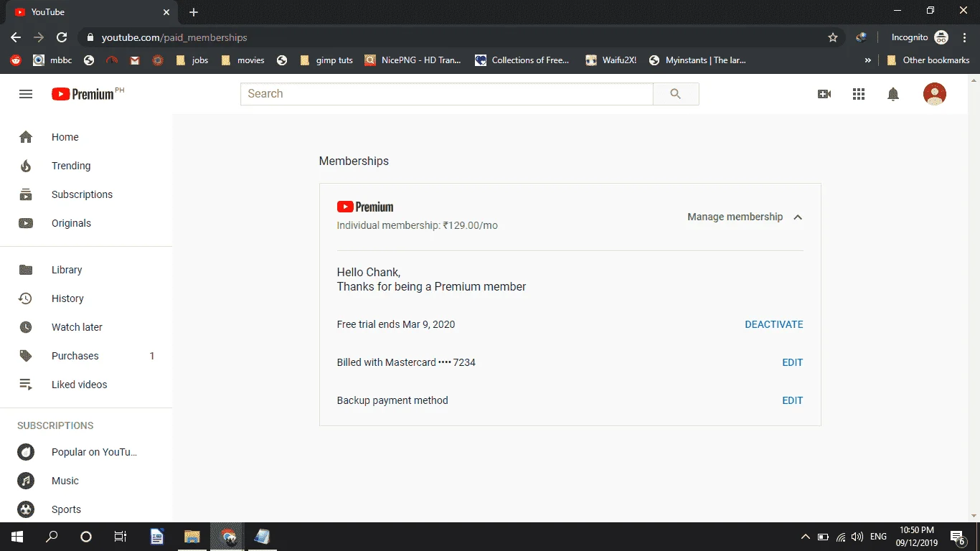Open the create video camera icon
The width and height of the screenshot is (980, 551).
tap(824, 94)
